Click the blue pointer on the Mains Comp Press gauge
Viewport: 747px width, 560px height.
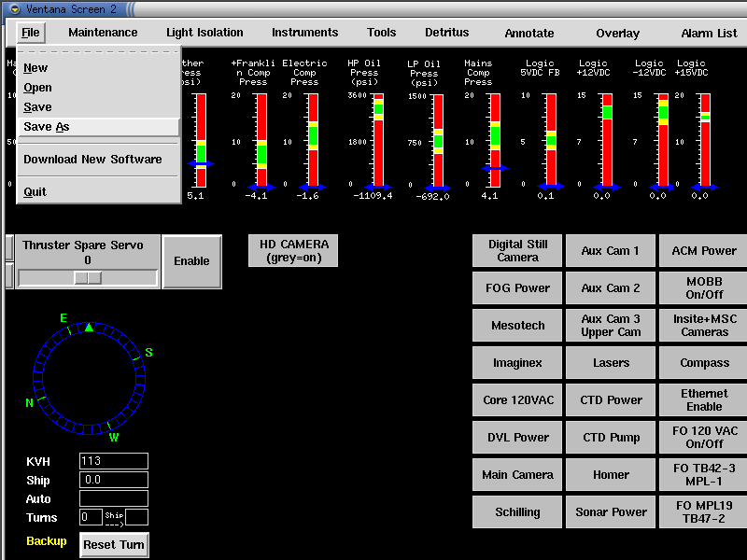click(x=495, y=168)
